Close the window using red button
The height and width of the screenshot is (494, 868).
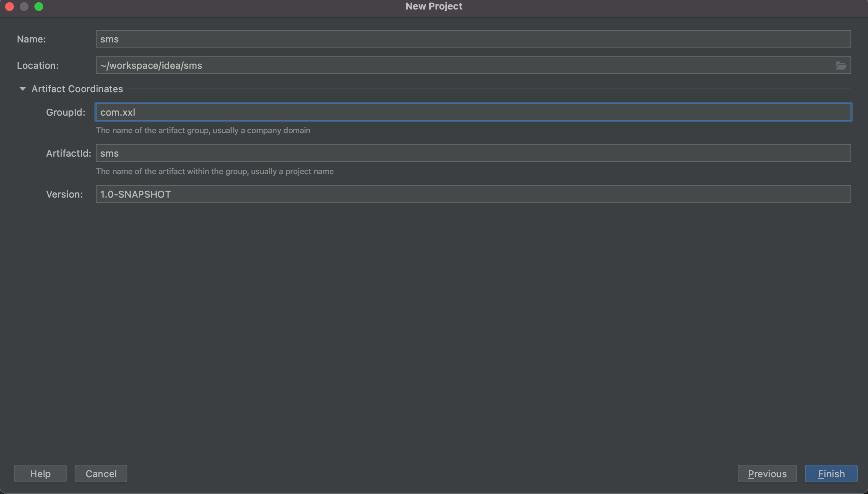click(10, 7)
